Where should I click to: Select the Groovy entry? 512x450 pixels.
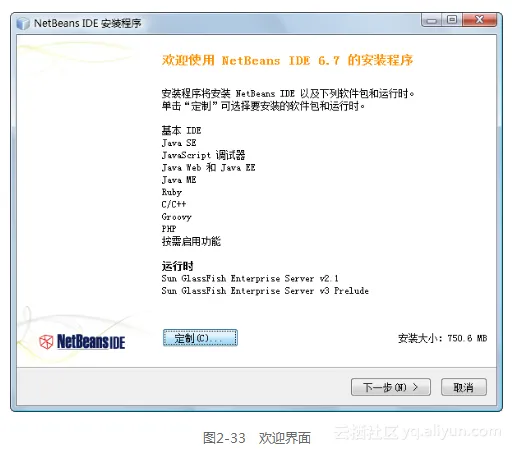point(177,217)
